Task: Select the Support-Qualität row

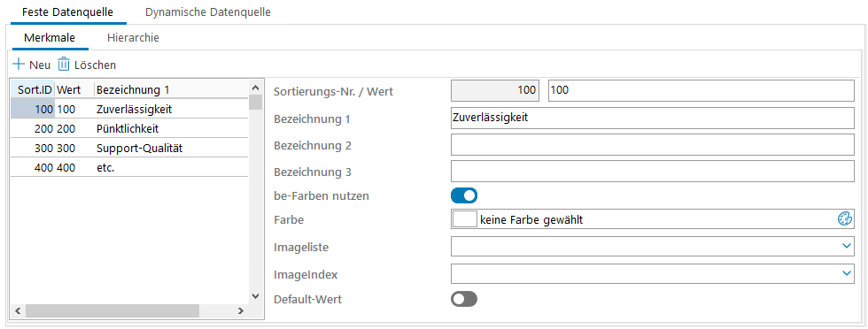Action: click(129, 149)
